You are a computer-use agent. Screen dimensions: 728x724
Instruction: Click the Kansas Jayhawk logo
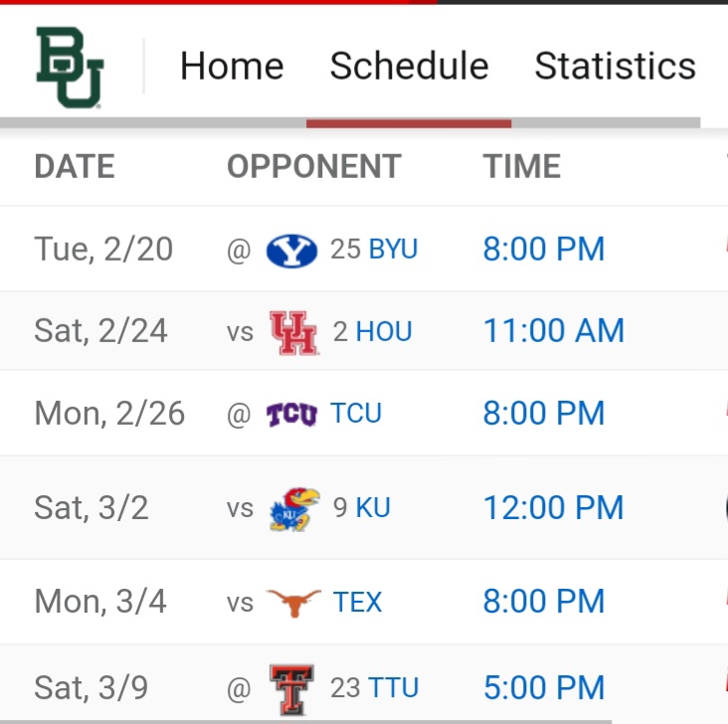pos(294,509)
